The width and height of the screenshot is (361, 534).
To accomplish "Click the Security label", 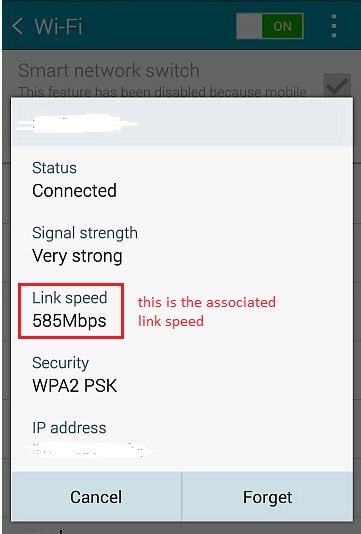I will (61, 363).
